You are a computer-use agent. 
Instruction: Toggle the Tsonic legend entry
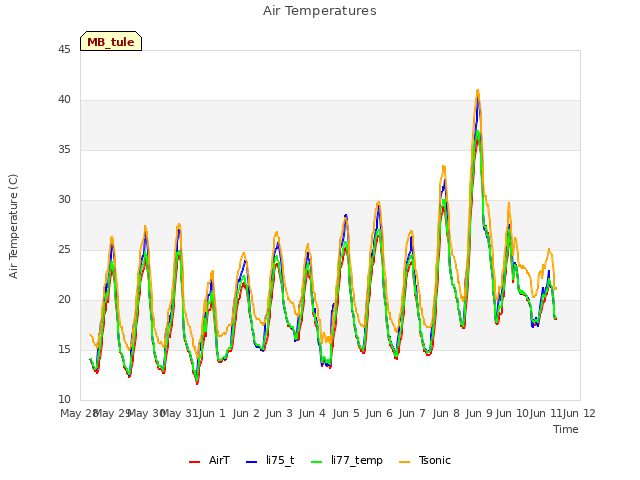[425, 460]
